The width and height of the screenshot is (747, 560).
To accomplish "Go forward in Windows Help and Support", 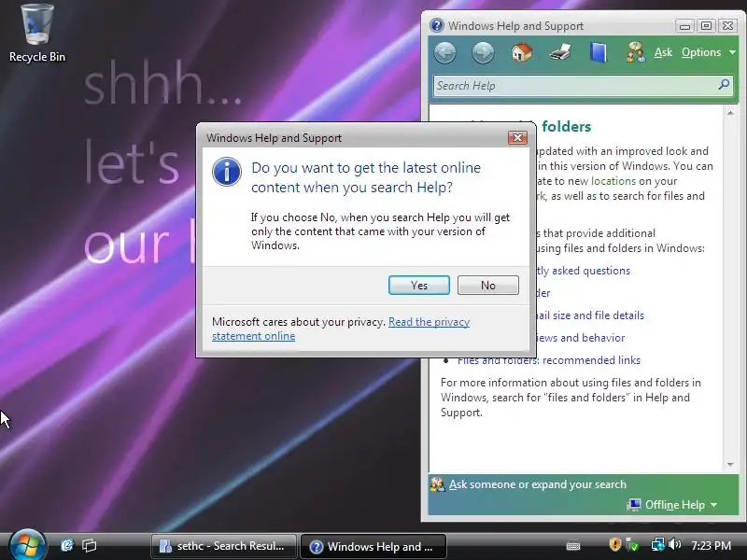I will point(483,52).
